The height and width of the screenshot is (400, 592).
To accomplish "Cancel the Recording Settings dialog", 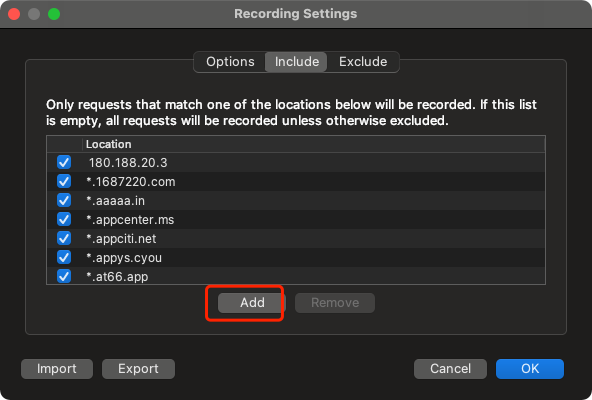I will tap(450, 369).
